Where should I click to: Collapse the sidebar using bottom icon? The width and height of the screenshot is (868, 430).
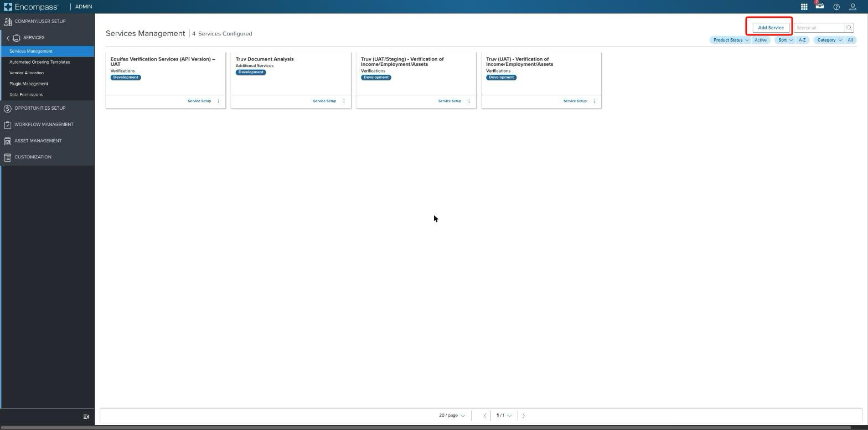click(x=86, y=417)
